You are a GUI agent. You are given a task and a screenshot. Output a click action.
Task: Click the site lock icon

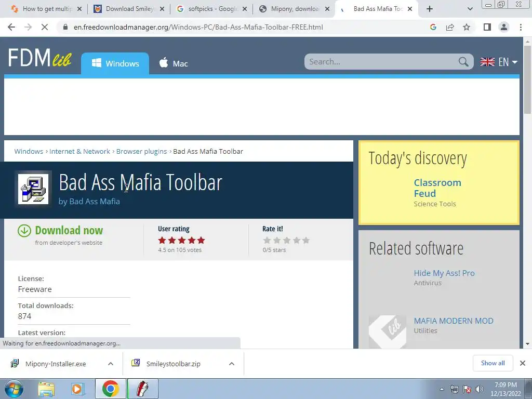coord(65,27)
